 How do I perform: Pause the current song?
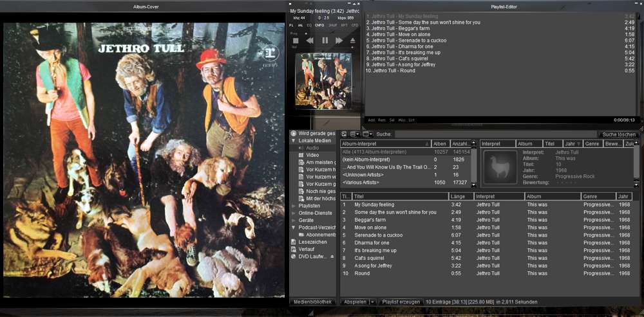tap(325, 41)
